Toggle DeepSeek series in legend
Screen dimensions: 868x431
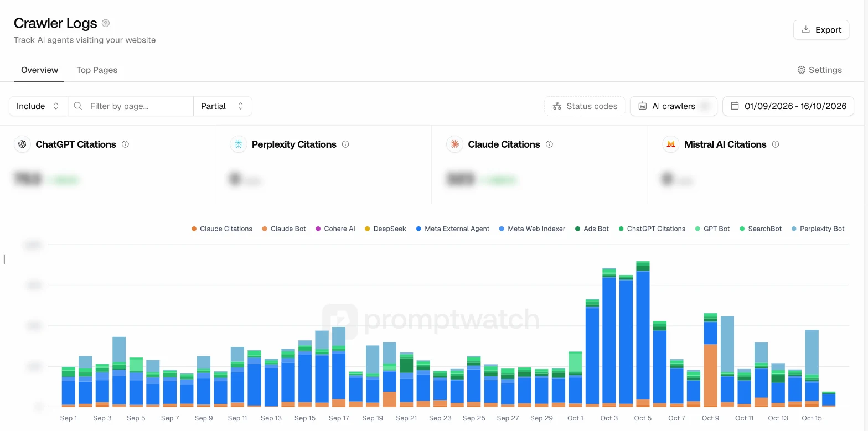[x=385, y=229]
